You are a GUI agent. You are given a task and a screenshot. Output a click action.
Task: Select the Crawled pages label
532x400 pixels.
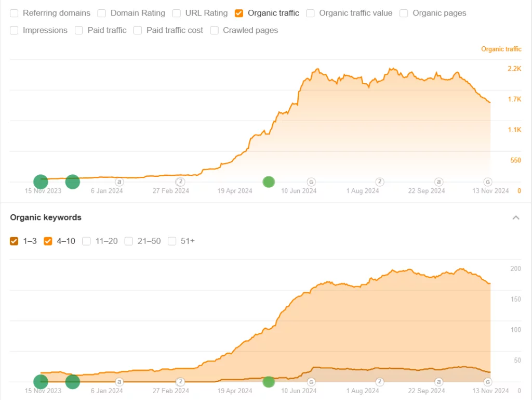point(250,30)
